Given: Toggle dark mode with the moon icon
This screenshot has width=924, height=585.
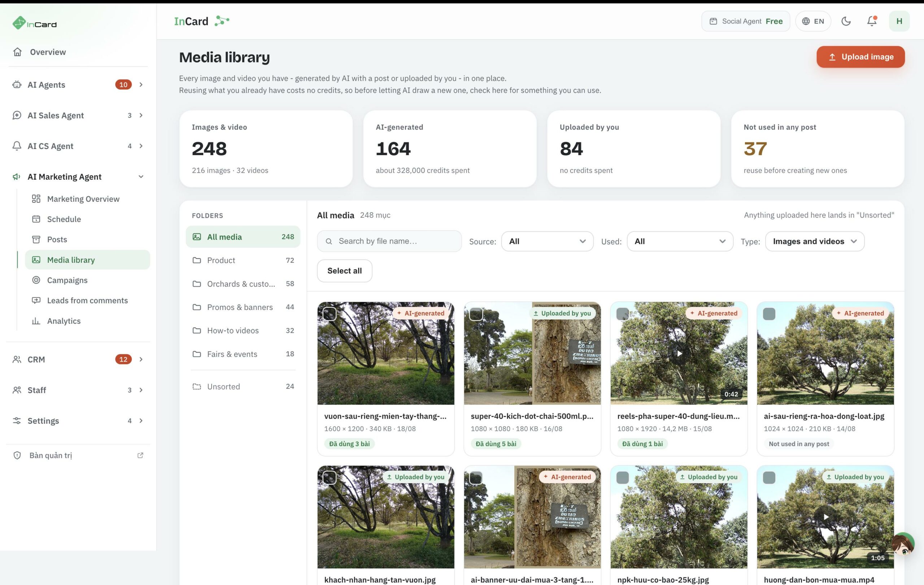Looking at the screenshot, I should (846, 21).
